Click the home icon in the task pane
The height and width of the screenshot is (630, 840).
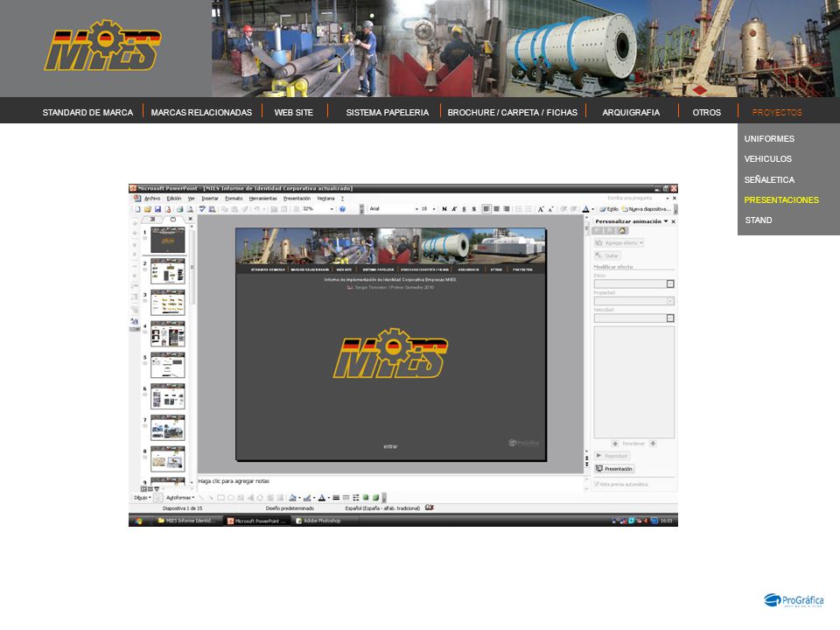622,231
